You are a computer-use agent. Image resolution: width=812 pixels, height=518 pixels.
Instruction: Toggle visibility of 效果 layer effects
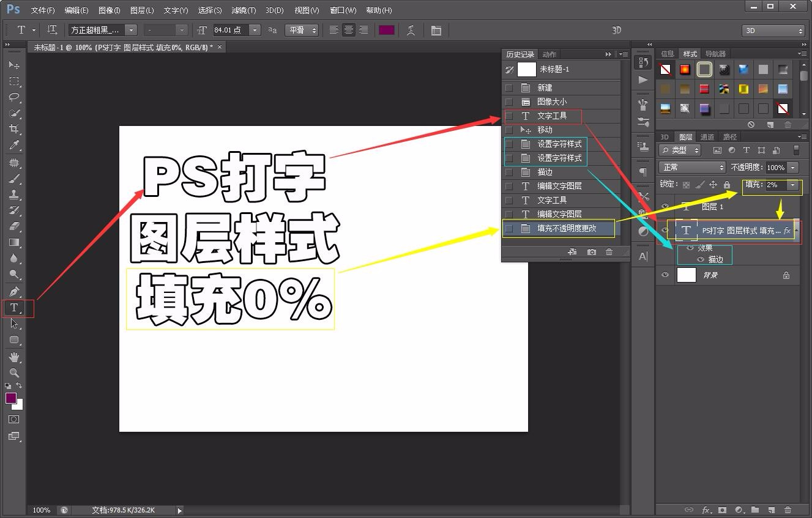click(x=691, y=248)
